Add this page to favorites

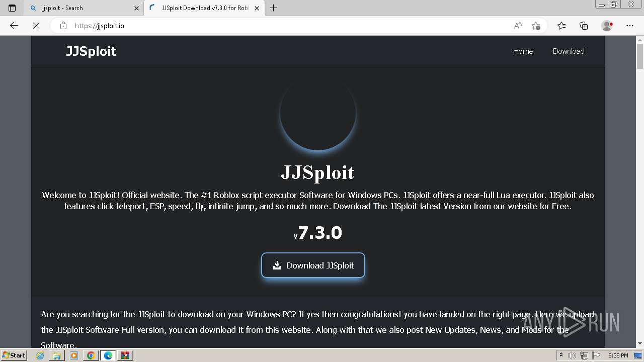coord(536,26)
